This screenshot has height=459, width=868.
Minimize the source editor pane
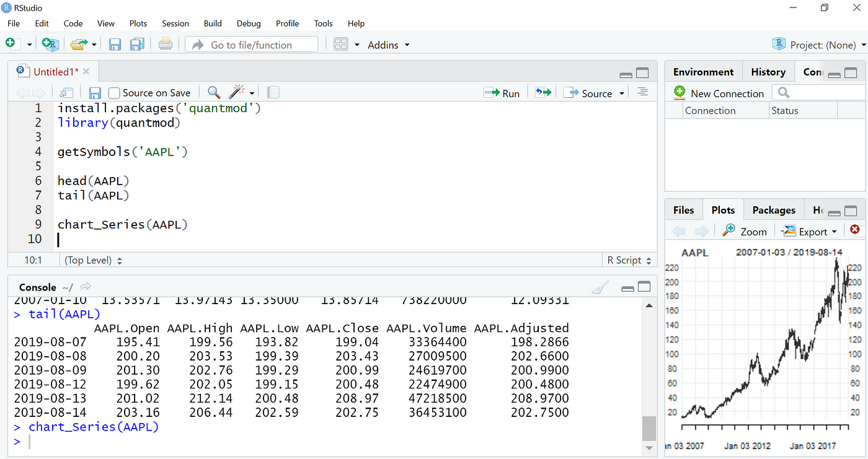click(626, 74)
